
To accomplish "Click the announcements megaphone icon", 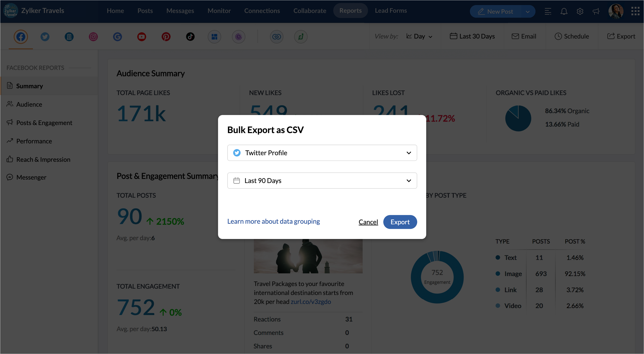I will (x=596, y=11).
